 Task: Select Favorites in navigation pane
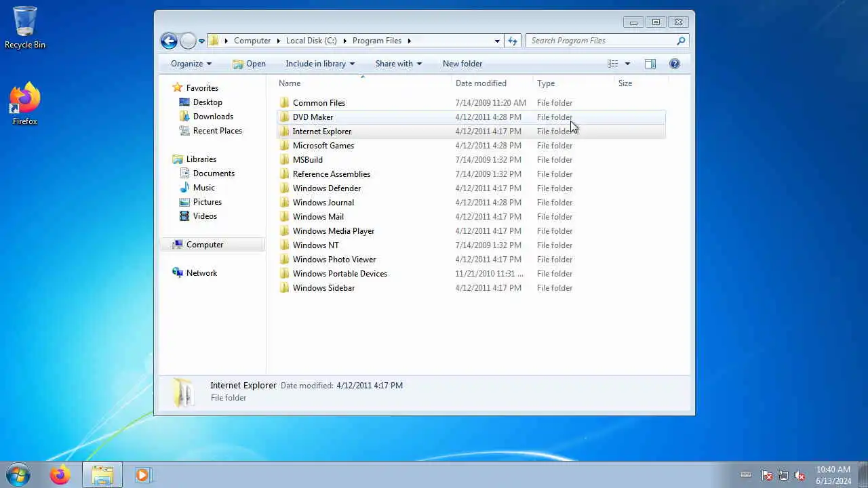click(x=202, y=88)
